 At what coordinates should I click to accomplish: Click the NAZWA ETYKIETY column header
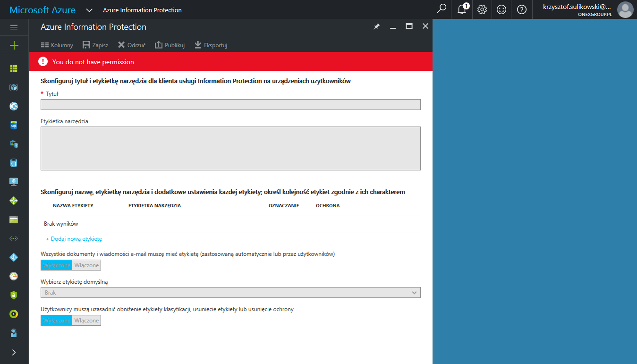tap(73, 206)
